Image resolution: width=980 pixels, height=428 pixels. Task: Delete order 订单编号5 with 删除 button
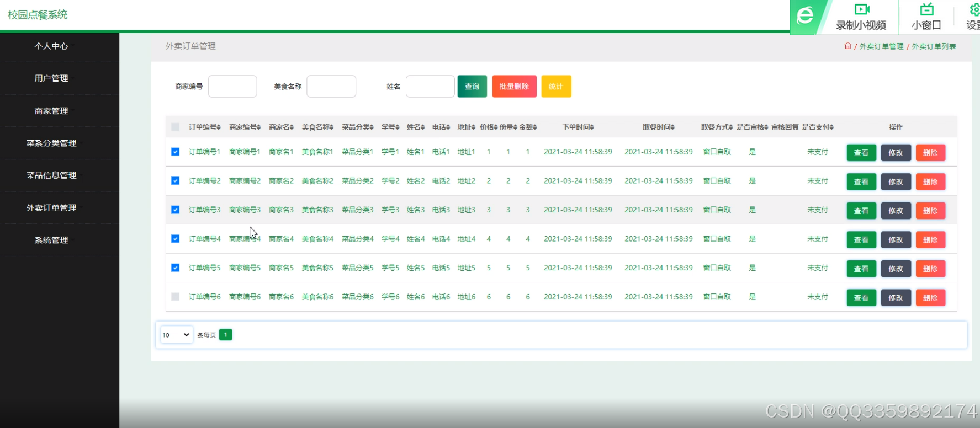tap(930, 269)
